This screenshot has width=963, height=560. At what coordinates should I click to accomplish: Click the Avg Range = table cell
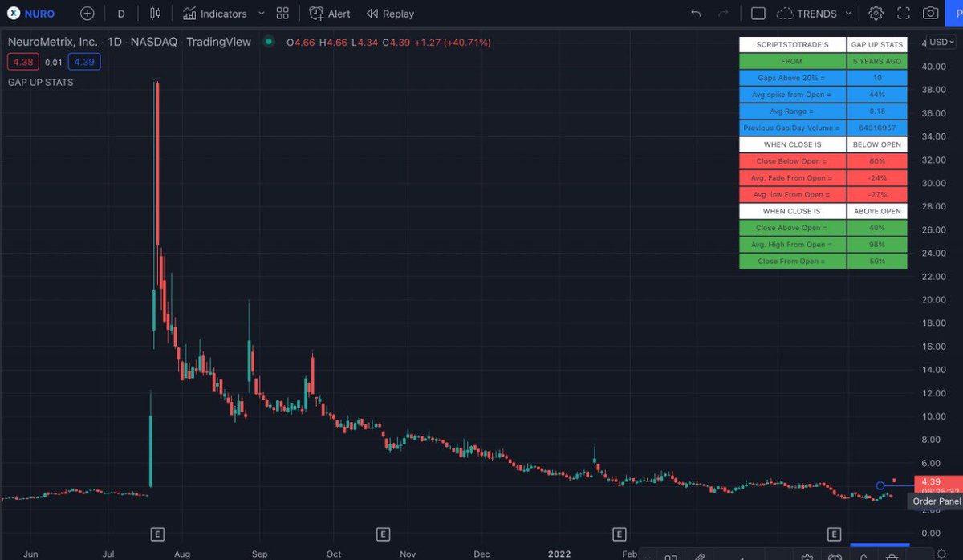tap(791, 112)
